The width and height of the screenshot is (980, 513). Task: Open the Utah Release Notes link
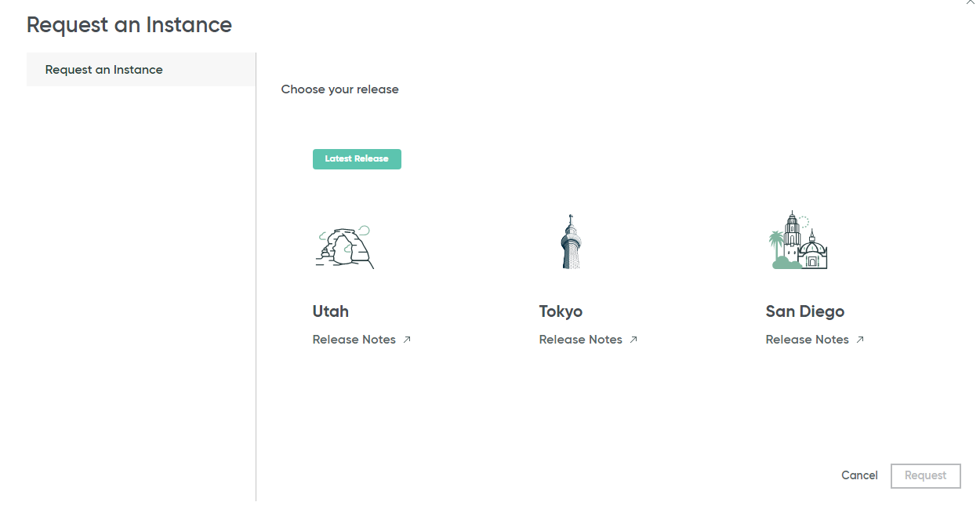pos(354,340)
